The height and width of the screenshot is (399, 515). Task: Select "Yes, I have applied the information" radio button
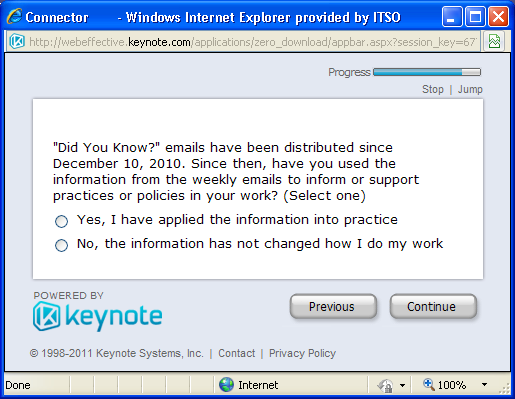click(61, 221)
